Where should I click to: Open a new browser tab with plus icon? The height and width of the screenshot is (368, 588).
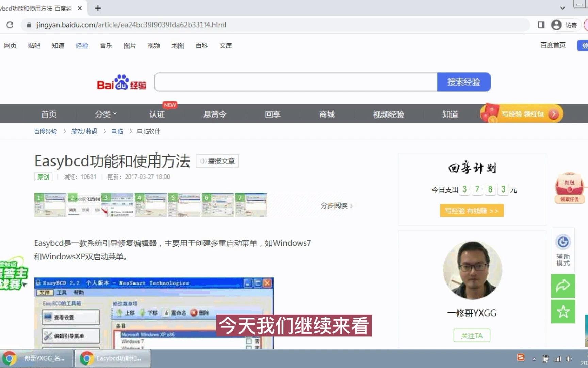coord(98,8)
